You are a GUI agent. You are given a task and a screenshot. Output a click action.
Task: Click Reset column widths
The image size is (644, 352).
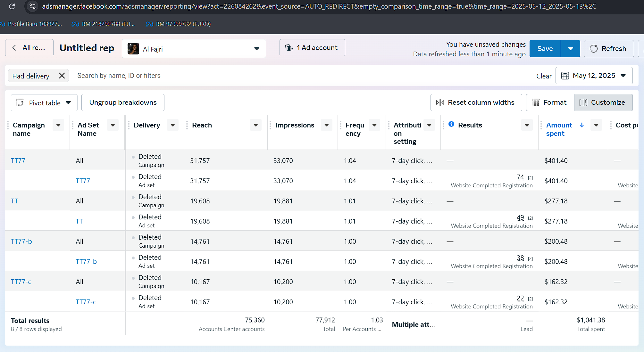476,102
